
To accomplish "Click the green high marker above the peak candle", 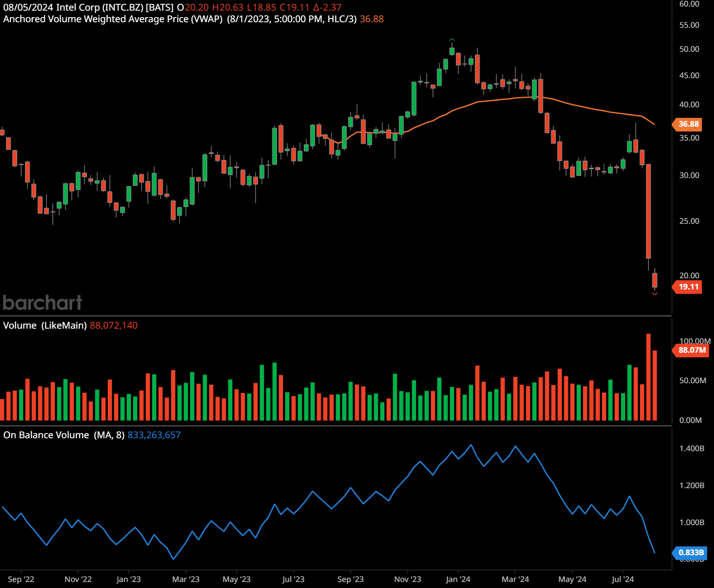I will (x=452, y=40).
